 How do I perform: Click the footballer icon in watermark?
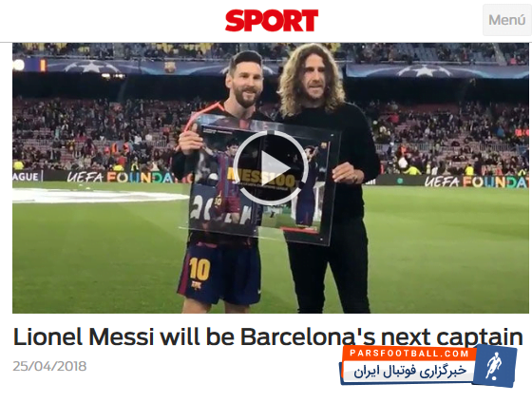click(494, 366)
